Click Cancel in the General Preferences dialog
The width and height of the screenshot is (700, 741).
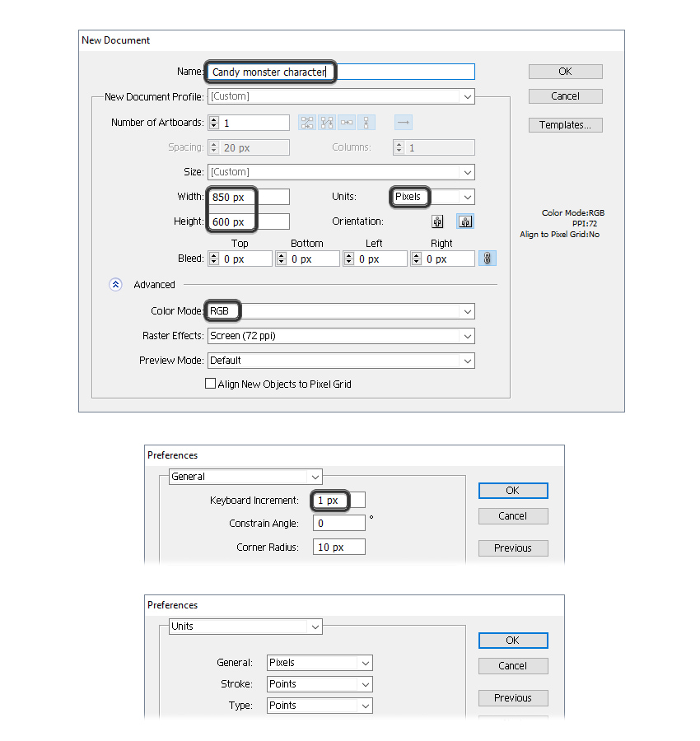[x=513, y=516]
